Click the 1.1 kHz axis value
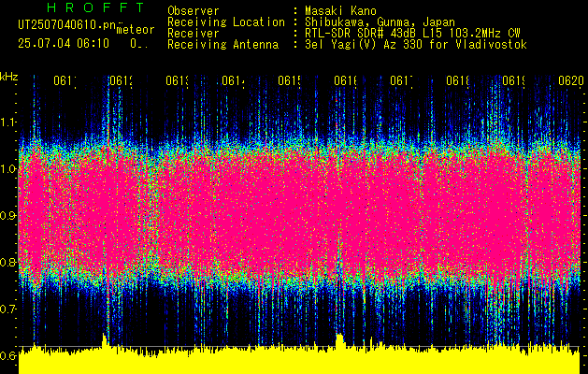This screenshot has height=374, width=588. coord(9,122)
